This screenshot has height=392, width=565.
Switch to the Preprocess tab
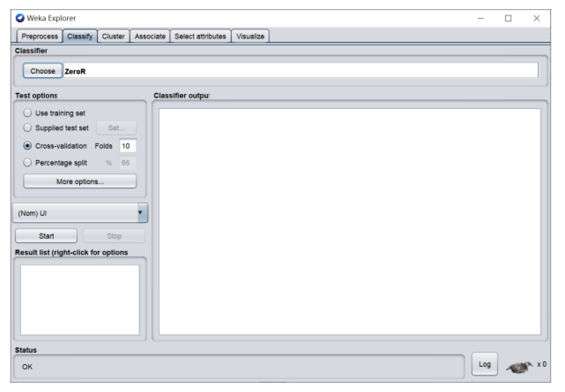[x=40, y=36]
